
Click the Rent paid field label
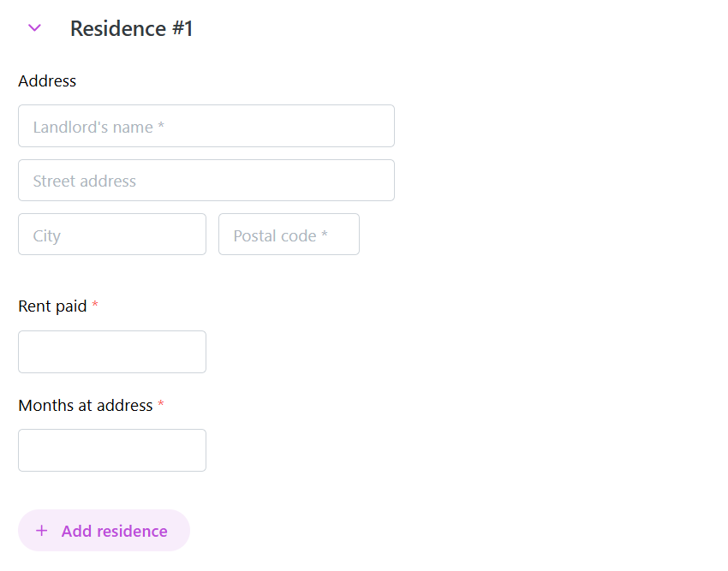coord(52,306)
